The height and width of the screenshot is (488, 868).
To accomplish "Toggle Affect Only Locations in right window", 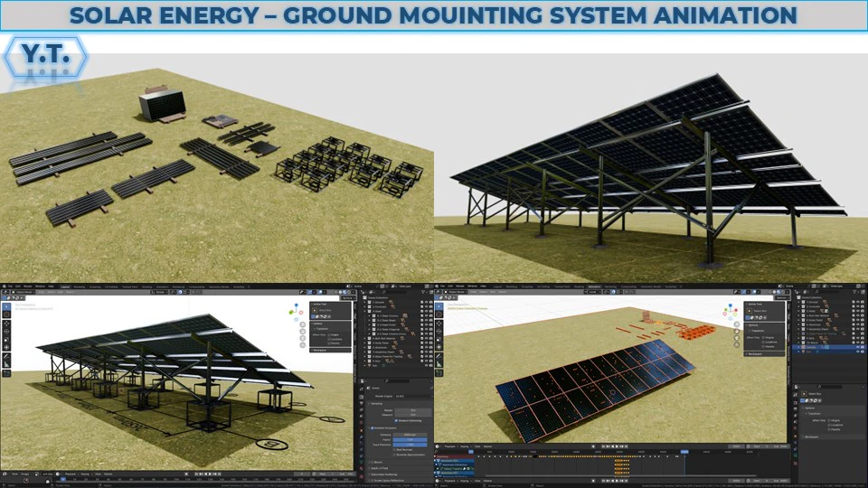I will 763,342.
